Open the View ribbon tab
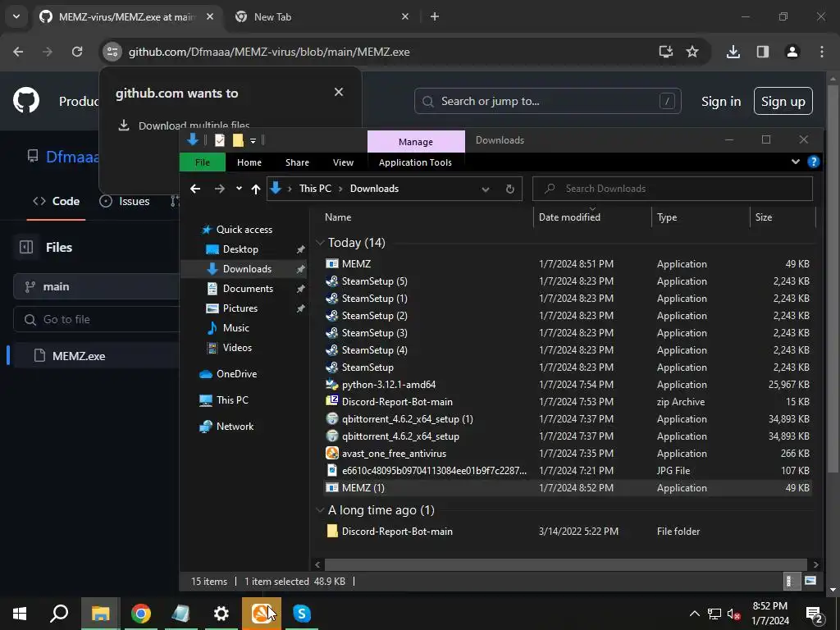 tap(344, 162)
